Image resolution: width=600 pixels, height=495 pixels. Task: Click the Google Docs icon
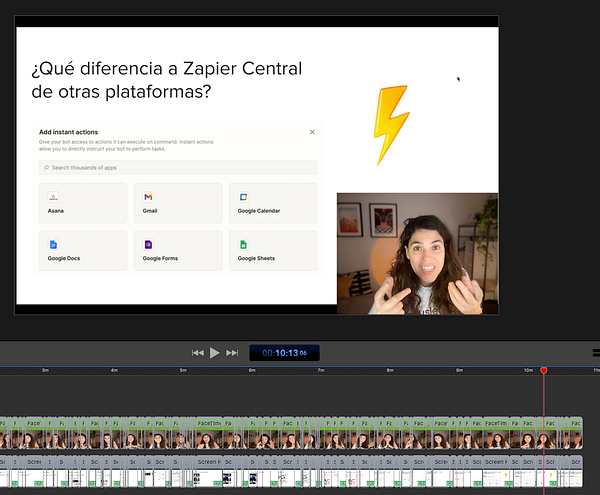(x=54, y=244)
